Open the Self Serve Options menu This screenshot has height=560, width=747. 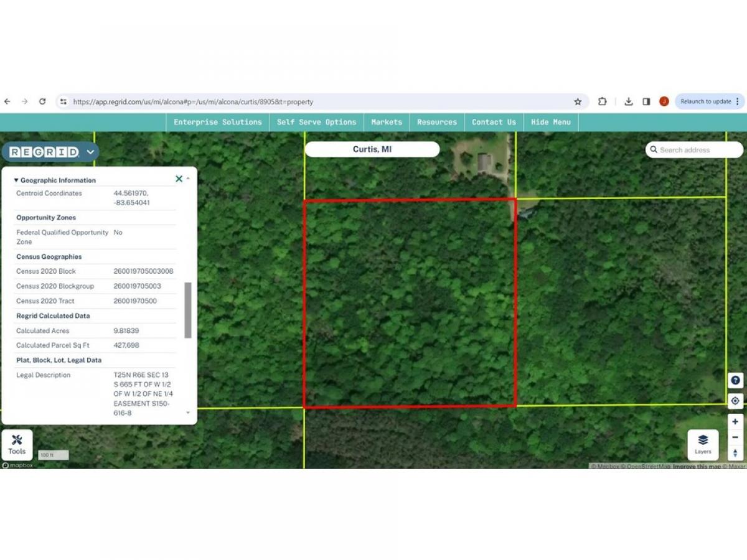pos(316,122)
